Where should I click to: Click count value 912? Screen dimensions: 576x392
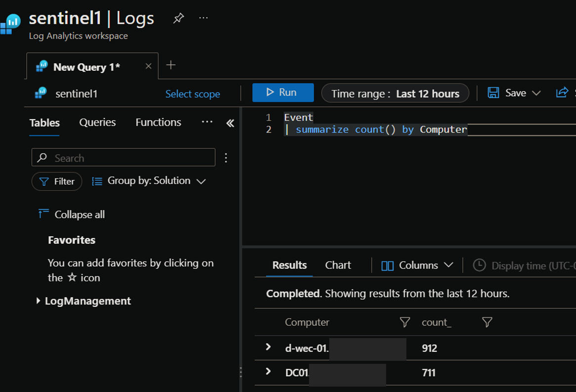coord(430,348)
